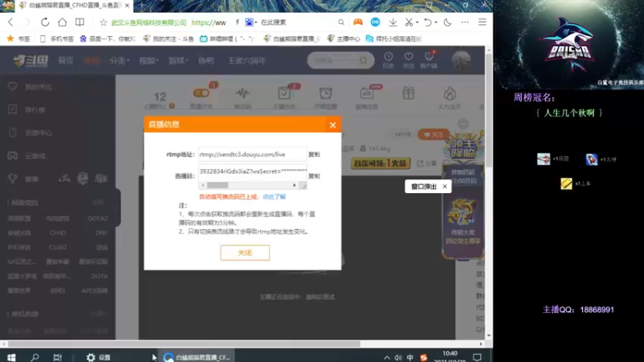Open Task View on taskbar
This screenshot has height=362, width=644.
57,357
